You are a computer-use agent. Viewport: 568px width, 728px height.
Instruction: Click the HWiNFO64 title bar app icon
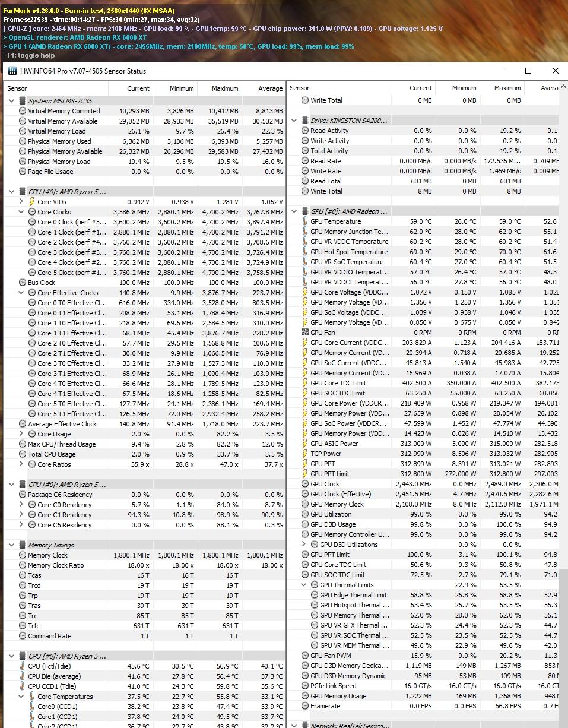12,71
